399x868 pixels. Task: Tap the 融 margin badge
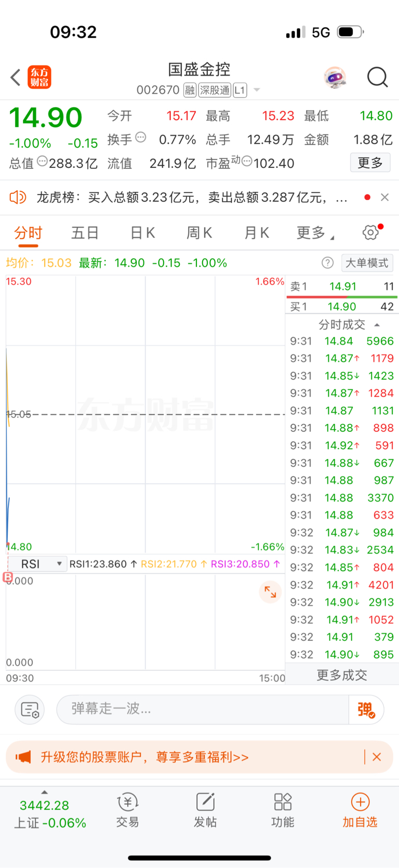click(x=190, y=90)
